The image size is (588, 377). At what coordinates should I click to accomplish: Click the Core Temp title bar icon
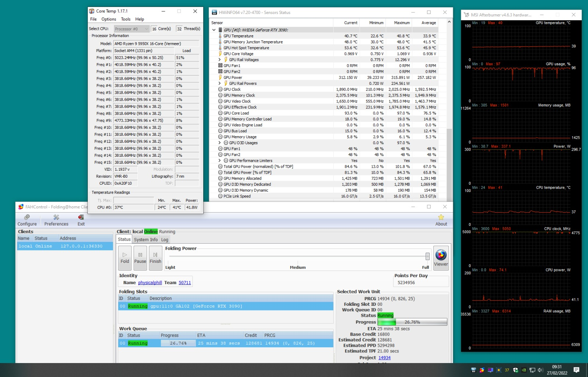tap(92, 11)
